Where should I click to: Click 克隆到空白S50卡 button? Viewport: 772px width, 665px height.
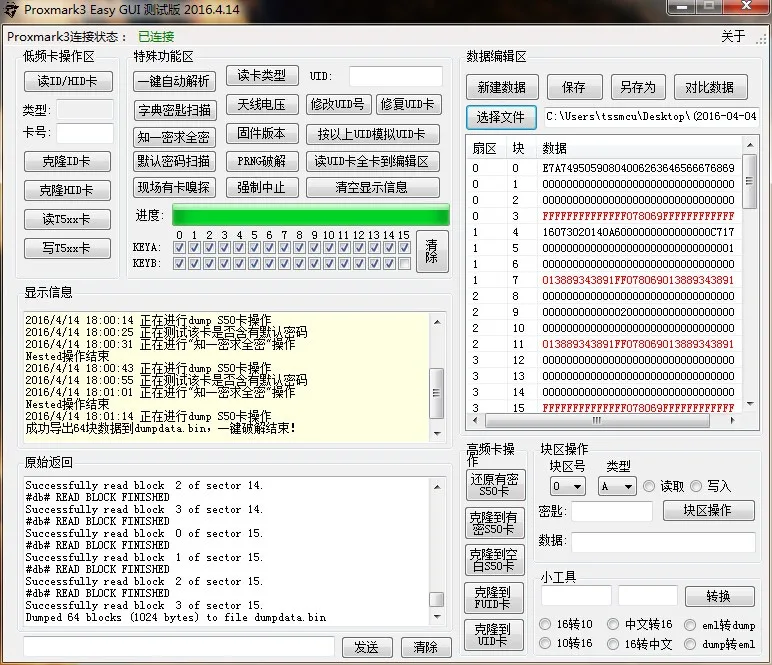click(x=495, y=560)
